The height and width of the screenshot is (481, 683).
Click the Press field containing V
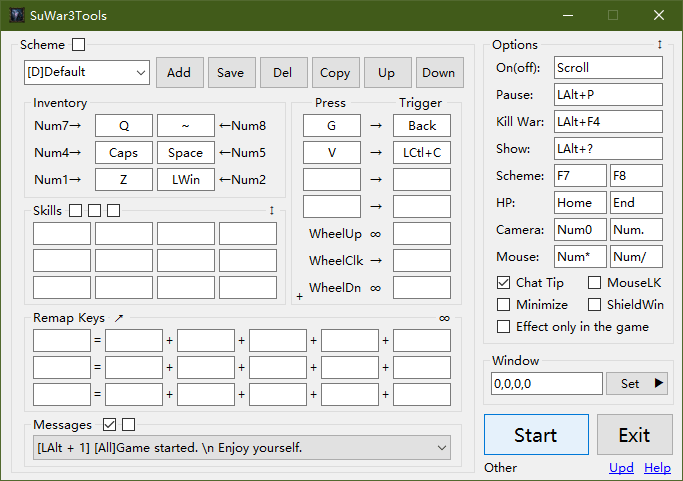pyautogui.click(x=332, y=152)
